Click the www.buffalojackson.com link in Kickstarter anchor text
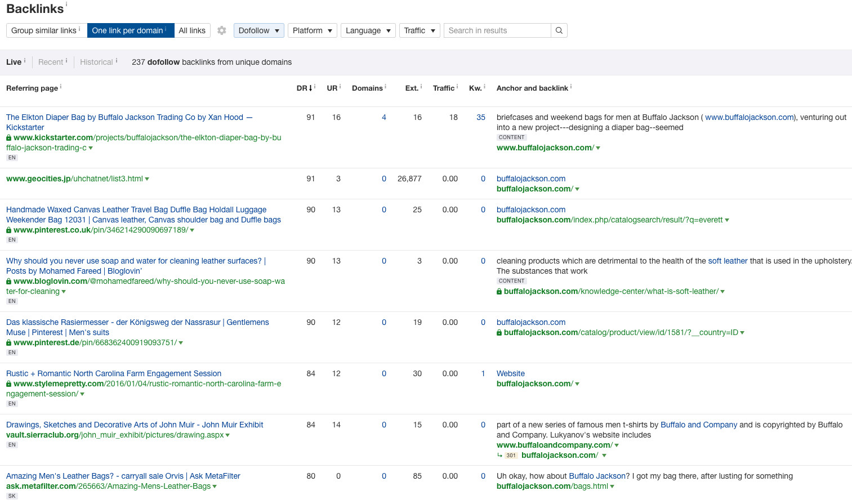852x504 pixels. click(749, 117)
